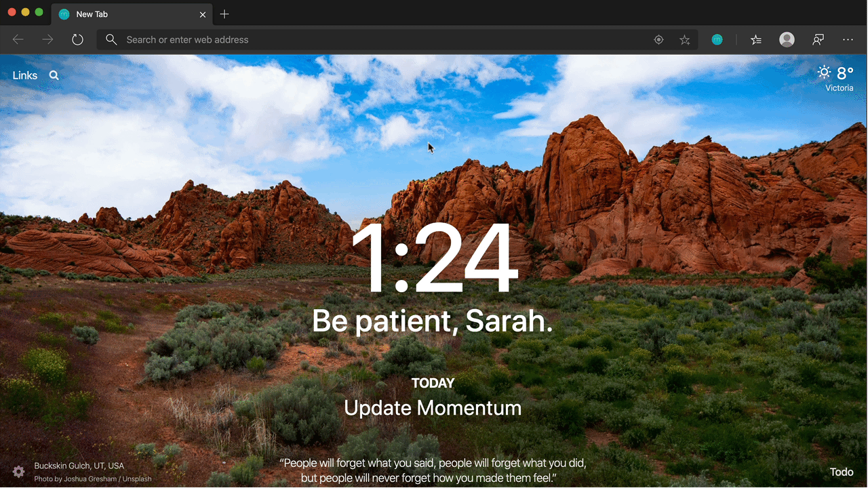
Task: Open the Links menu on Momentum
Action: tap(25, 75)
